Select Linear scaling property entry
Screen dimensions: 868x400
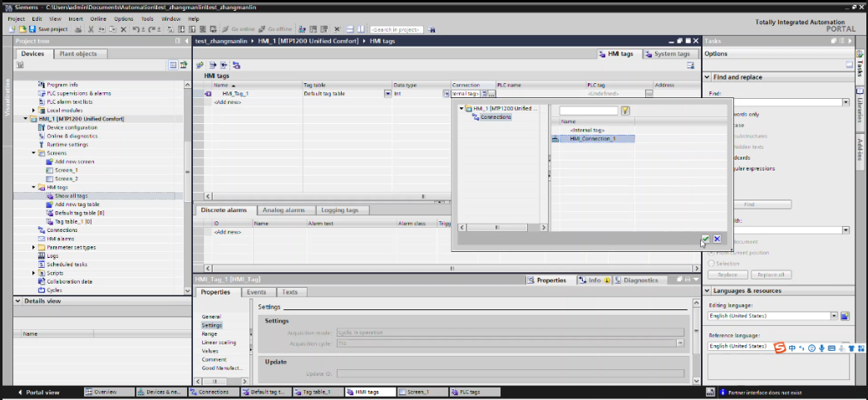219,343
